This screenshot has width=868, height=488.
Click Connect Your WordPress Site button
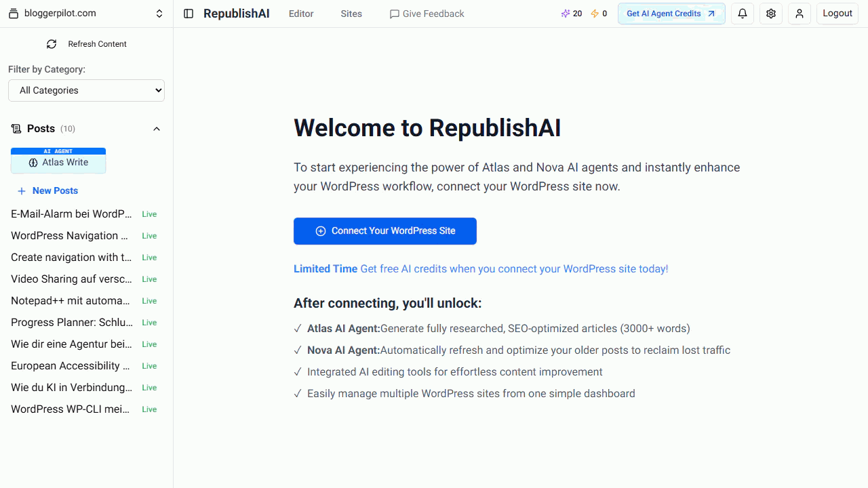pos(385,231)
